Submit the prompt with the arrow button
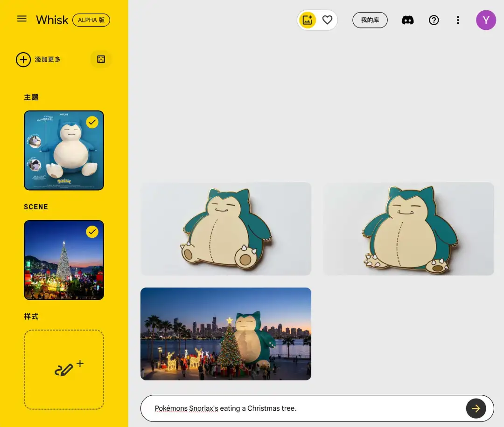 (x=476, y=408)
